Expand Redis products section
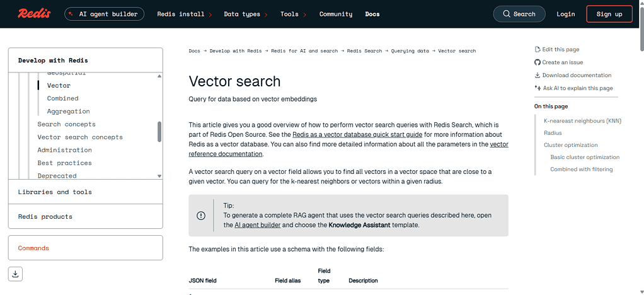Viewport: 644px width, 295px height. pyautogui.click(x=86, y=217)
